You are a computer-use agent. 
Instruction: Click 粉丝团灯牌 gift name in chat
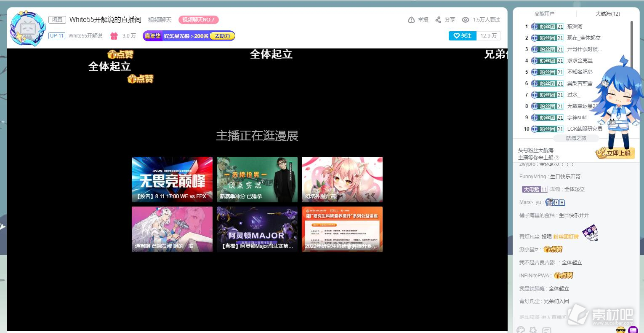pos(566,236)
